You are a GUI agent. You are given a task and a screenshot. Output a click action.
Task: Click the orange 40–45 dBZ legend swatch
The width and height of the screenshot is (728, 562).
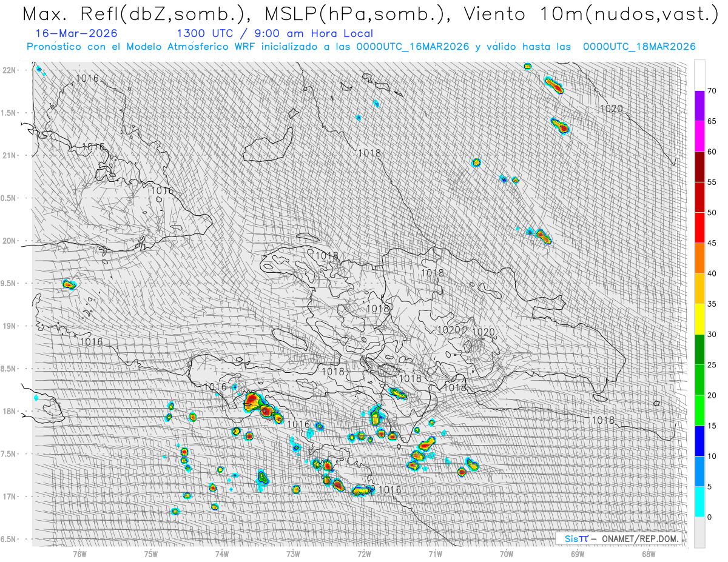click(x=699, y=258)
